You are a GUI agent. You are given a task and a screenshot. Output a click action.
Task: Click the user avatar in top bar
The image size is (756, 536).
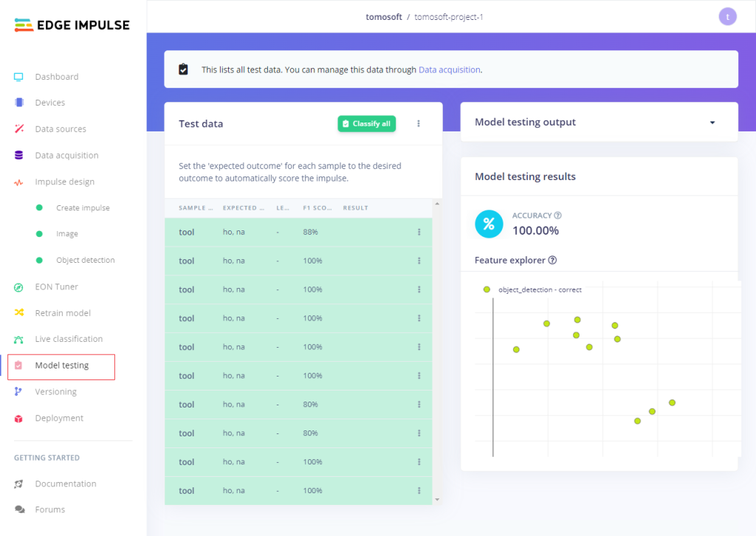[727, 17]
